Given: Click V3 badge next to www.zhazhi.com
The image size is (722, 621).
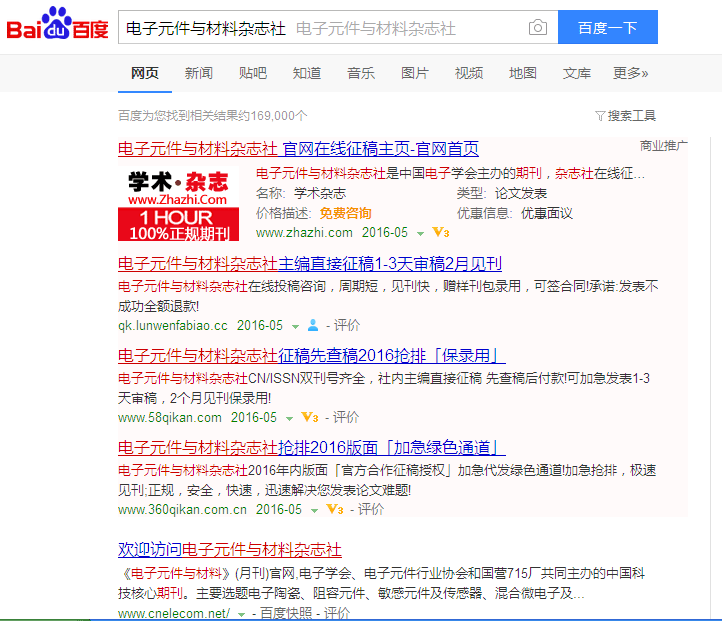Looking at the screenshot, I should [441, 232].
